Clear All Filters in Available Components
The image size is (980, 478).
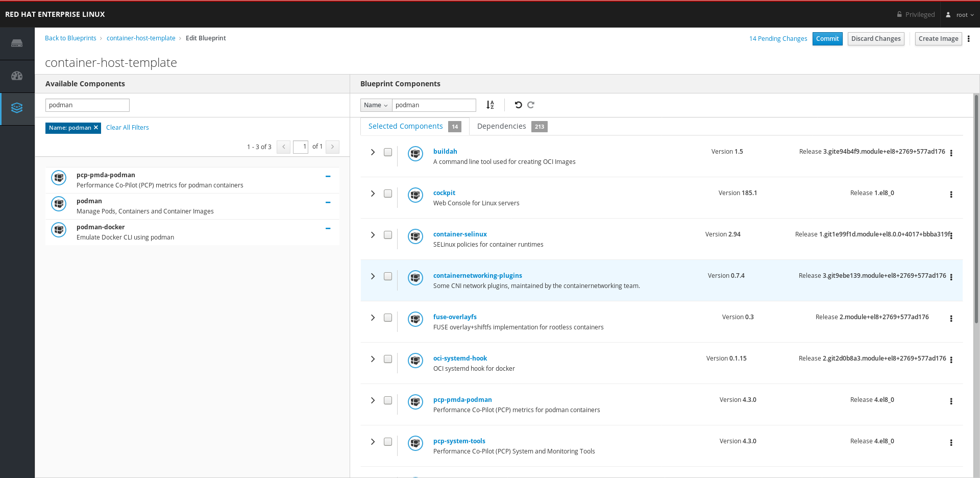[128, 128]
